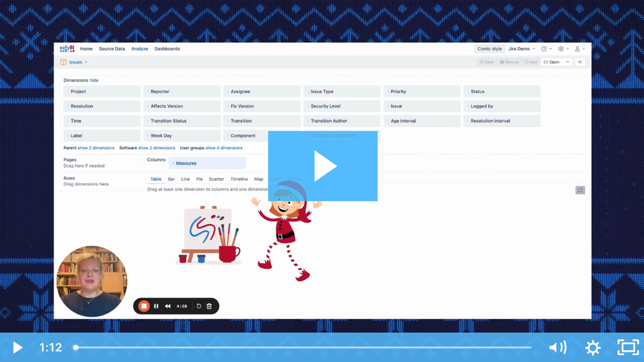Click the Issues cube icon

point(63,62)
